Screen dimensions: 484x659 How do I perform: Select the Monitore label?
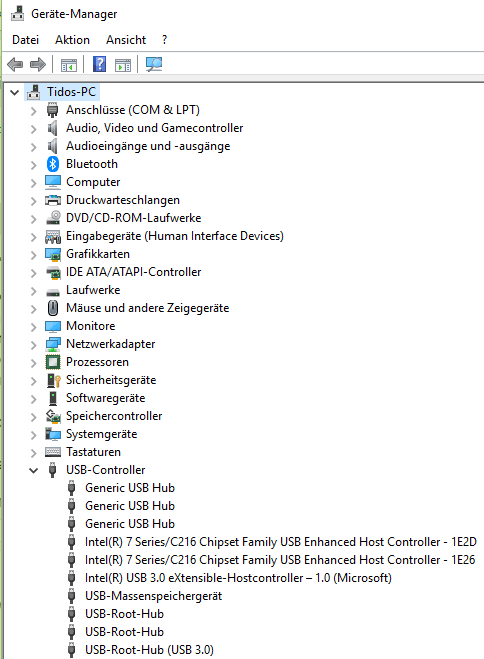[x=90, y=326]
